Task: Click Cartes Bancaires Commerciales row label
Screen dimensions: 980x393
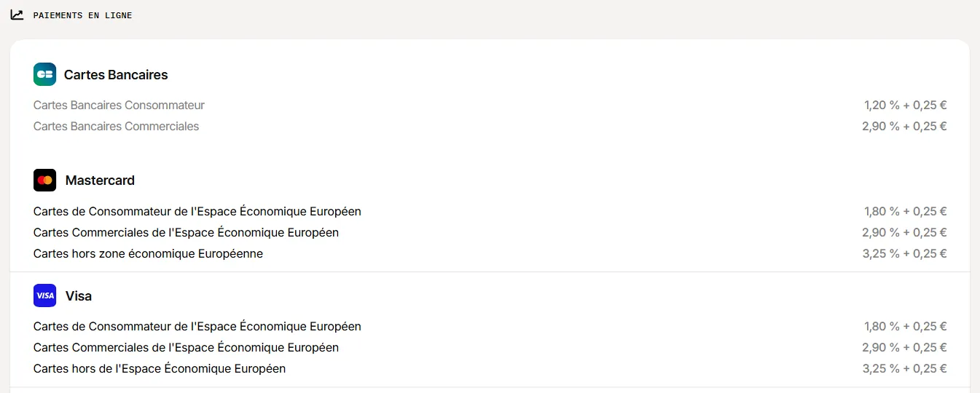Action: coord(116,127)
